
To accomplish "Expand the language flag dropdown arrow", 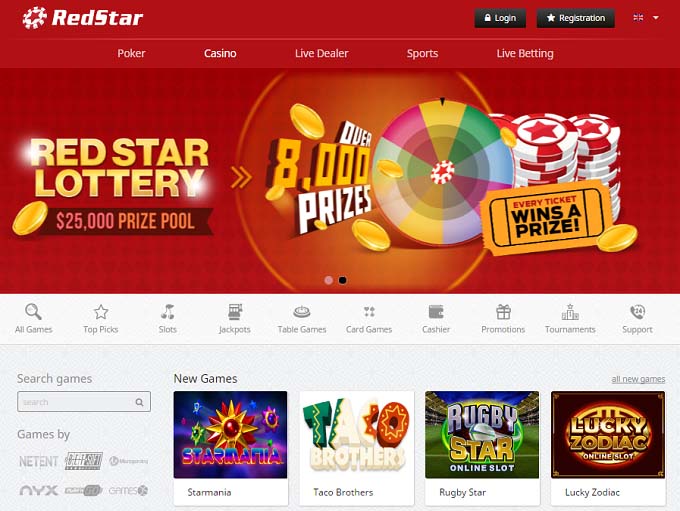I will coord(656,18).
